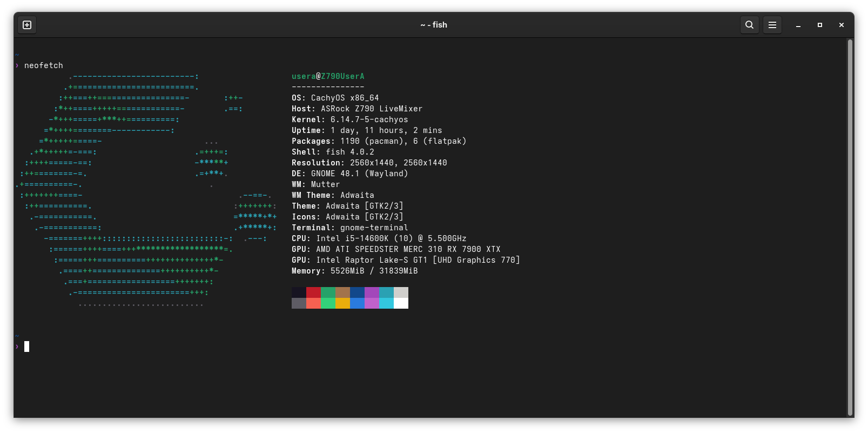
Task: Click the GPU Intel Raptor Lake-S line
Action: tap(406, 260)
